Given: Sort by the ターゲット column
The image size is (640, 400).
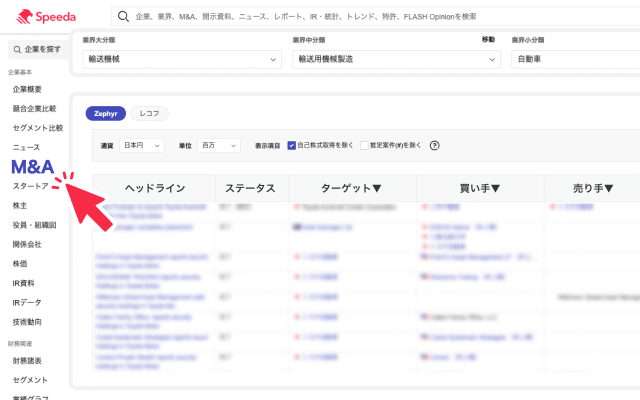Looking at the screenshot, I should [x=352, y=188].
